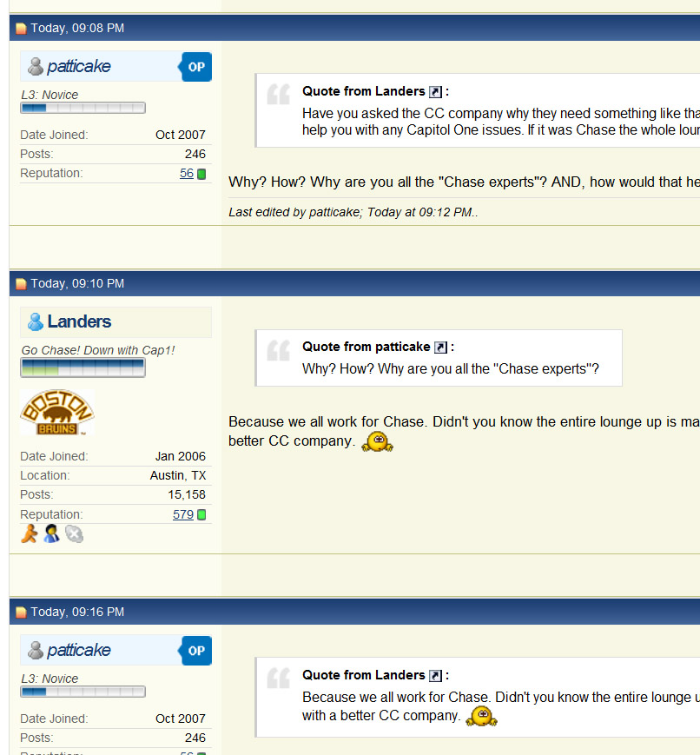Click the OP badge in the 09:16 PM post
Image resolution: width=700 pixels, height=755 pixels.
point(195,651)
